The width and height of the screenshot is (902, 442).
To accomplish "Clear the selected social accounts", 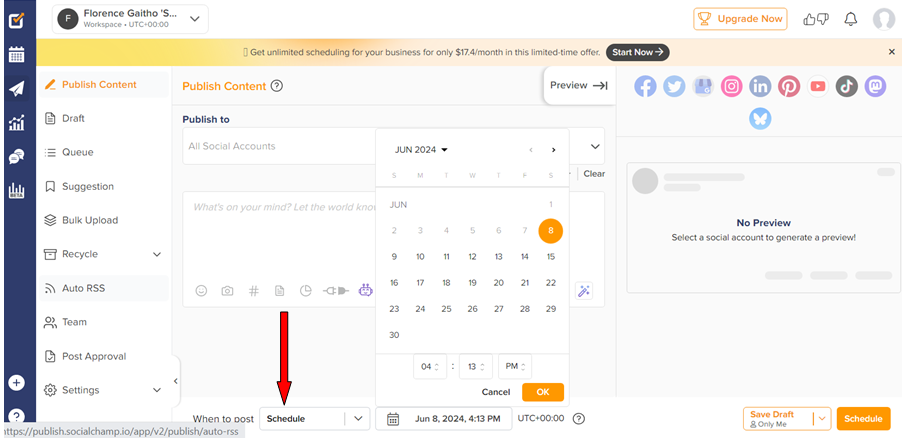I will (594, 174).
